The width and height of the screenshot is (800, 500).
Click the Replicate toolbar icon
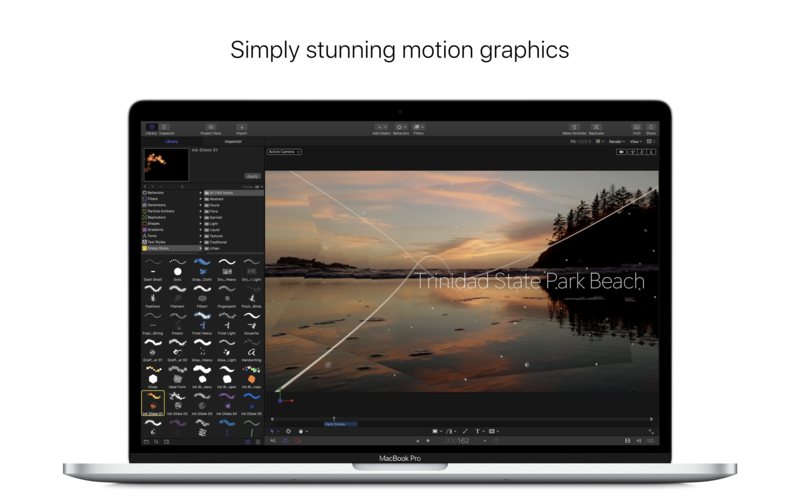click(596, 128)
